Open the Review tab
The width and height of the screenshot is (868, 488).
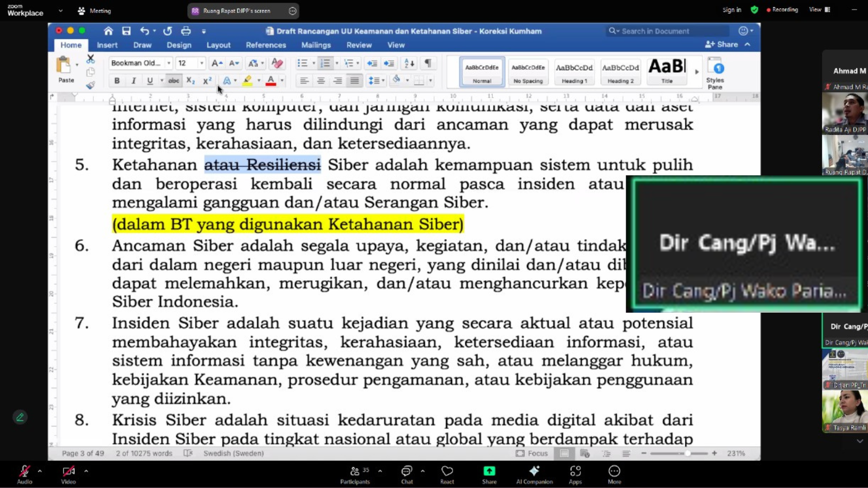click(359, 45)
